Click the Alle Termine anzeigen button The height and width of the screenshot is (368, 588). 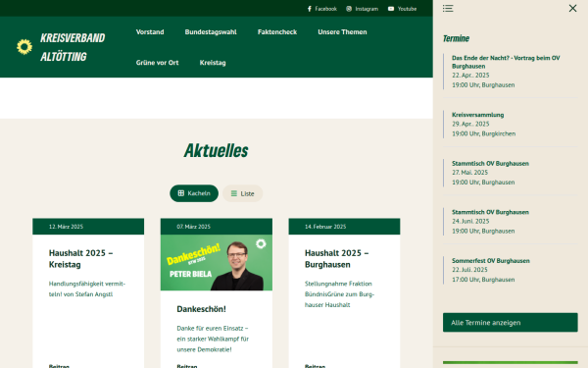click(510, 323)
